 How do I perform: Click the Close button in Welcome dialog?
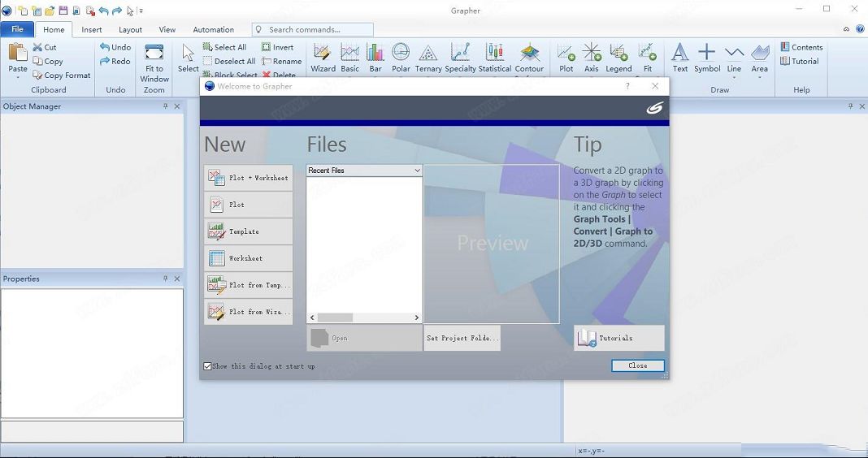638,365
